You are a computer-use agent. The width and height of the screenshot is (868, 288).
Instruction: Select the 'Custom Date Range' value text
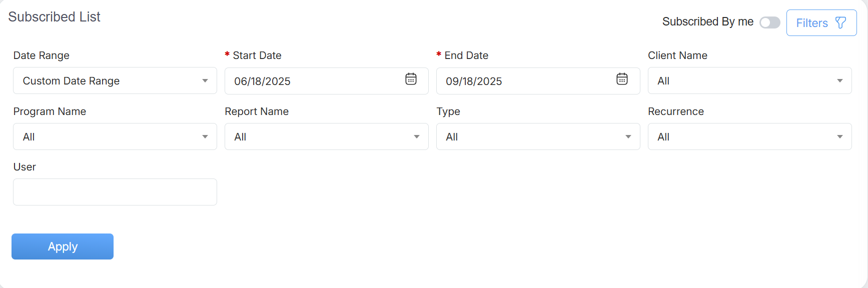click(x=71, y=81)
